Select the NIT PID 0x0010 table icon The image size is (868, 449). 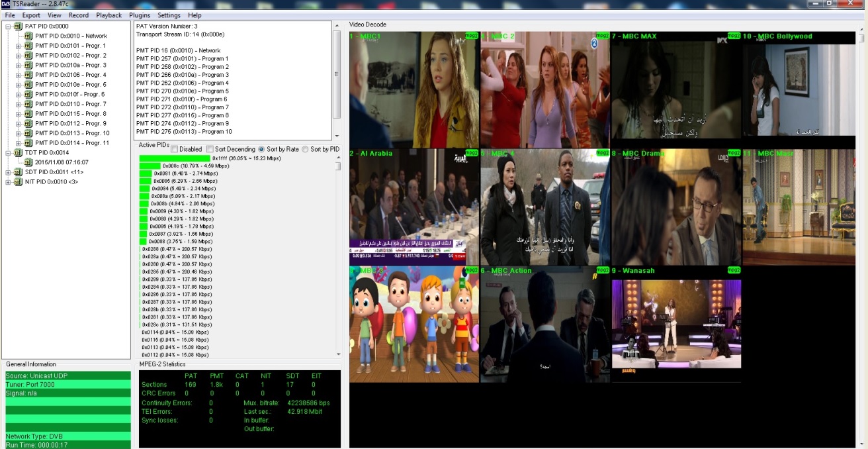pyautogui.click(x=19, y=181)
